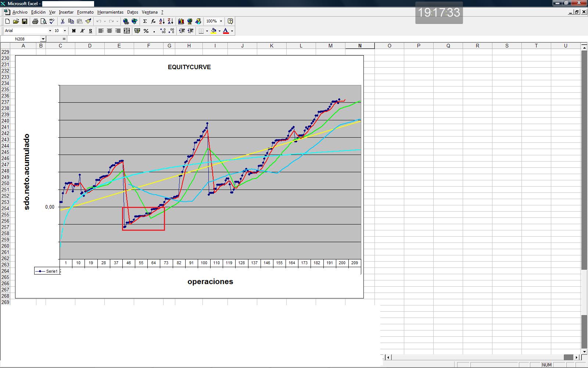Click the AutoSum sigma icon
Viewport: 588px width, 368px height.
(x=145, y=21)
